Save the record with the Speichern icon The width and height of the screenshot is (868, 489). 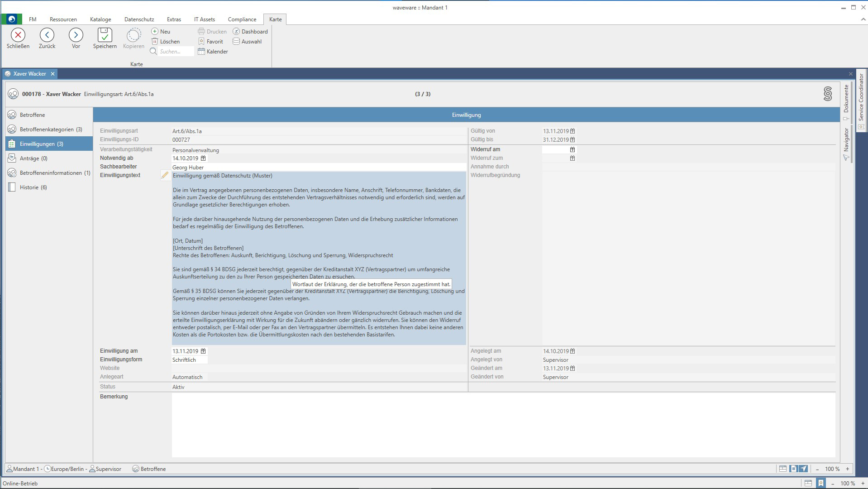click(105, 35)
